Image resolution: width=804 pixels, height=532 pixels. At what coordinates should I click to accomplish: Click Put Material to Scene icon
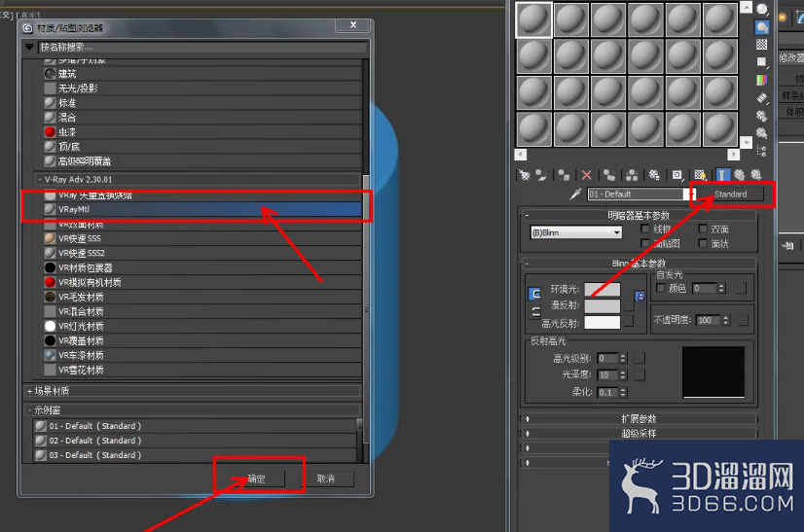pyautogui.click(x=541, y=175)
